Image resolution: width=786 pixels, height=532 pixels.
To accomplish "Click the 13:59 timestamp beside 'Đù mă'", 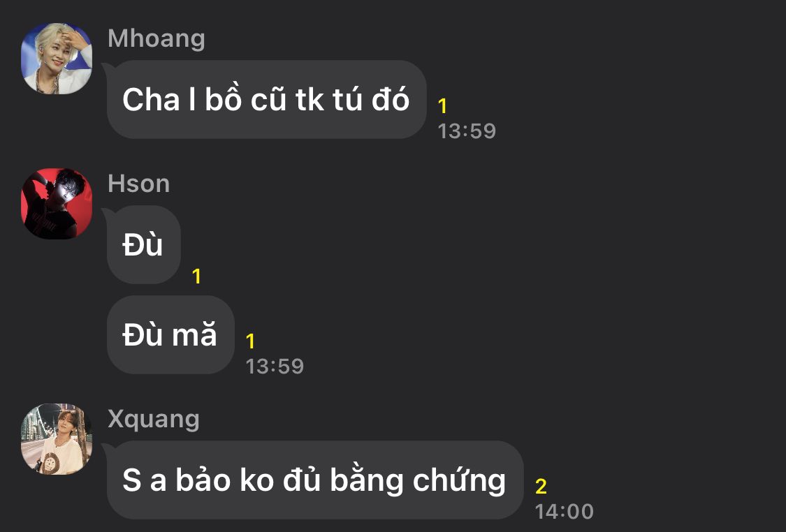I will coord(275,367).
